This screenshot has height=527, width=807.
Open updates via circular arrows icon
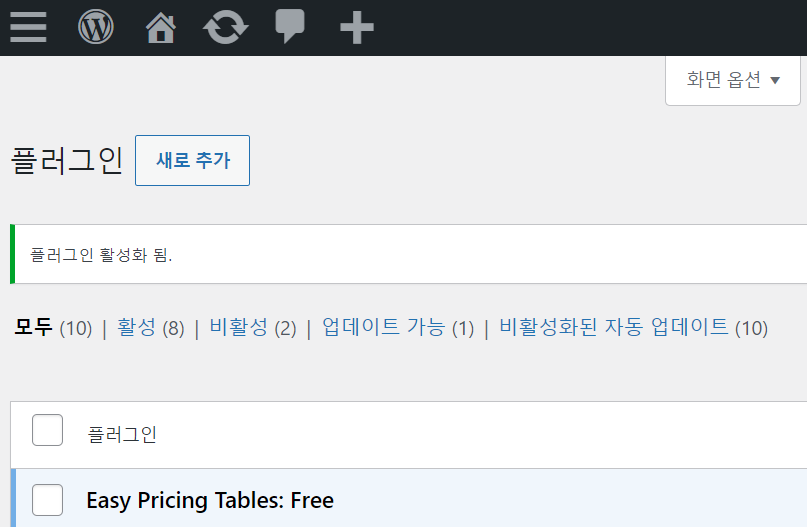pos(225,27)
